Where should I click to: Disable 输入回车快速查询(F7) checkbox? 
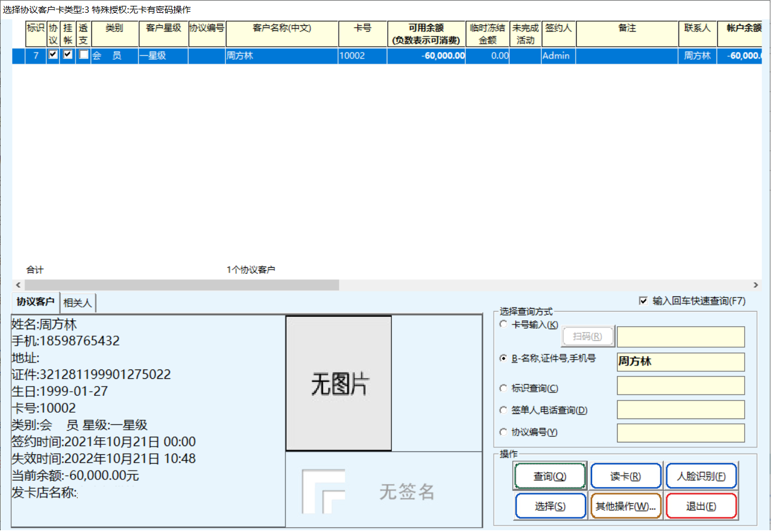(643, 301)
